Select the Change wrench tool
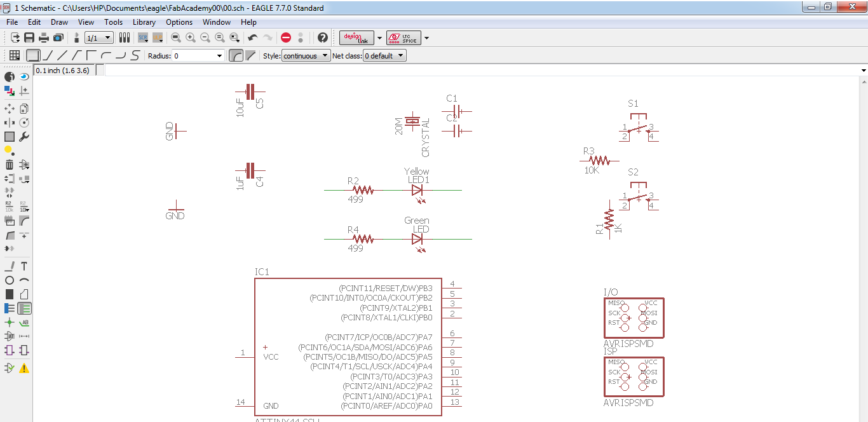The height and width of the screenshot is (422, 868). pos(24,137)
